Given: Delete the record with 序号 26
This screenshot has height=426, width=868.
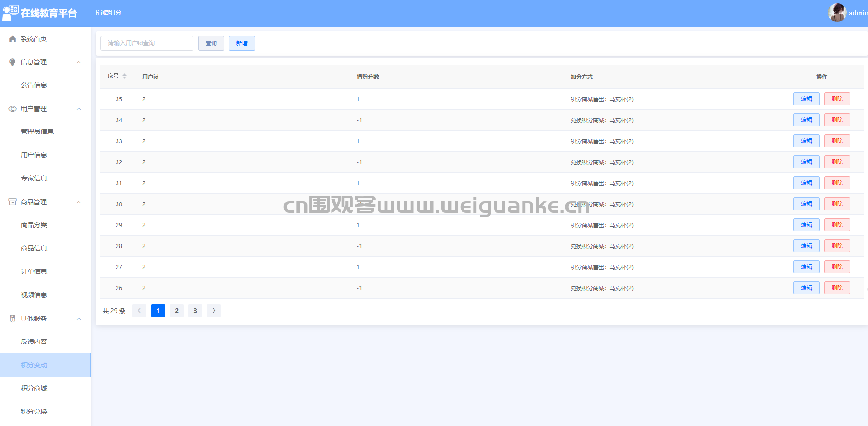Looking at the screenshot, I should (x=837, y=288).
